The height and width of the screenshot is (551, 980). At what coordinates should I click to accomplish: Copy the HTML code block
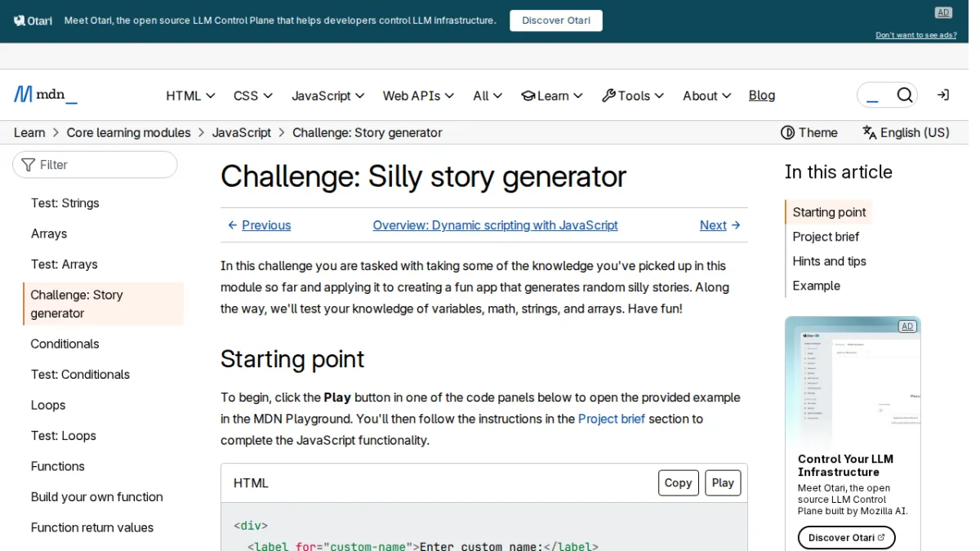pyautogui.click(x=679, y=483)
